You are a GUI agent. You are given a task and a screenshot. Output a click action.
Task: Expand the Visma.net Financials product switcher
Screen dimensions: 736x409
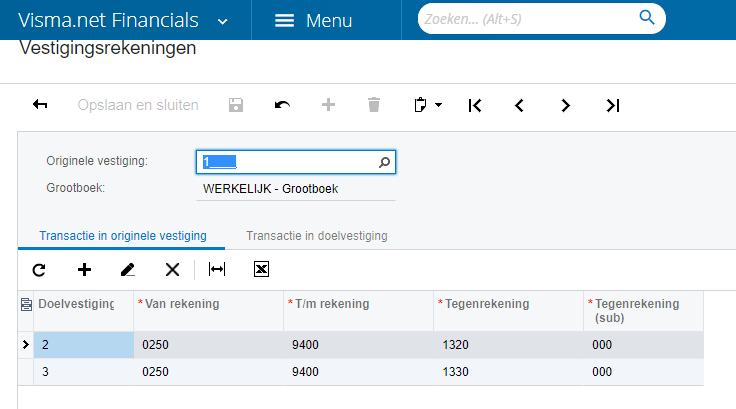(x=222, y=21)
